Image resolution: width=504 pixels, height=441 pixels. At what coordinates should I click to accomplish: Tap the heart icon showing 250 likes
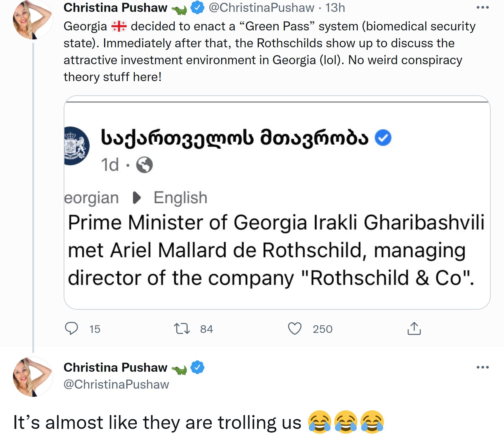click(x=295, y=329)
